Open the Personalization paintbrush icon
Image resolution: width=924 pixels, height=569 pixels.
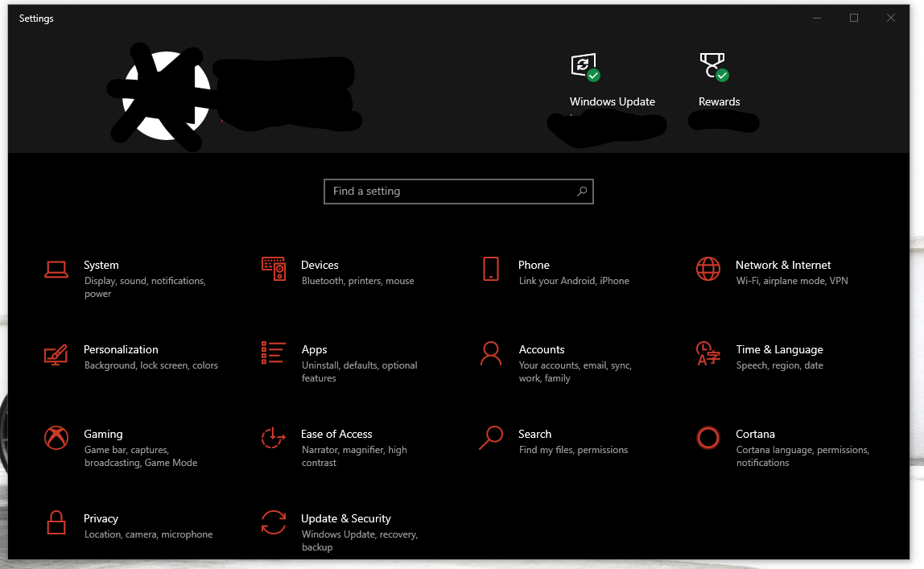coord(56,355)
